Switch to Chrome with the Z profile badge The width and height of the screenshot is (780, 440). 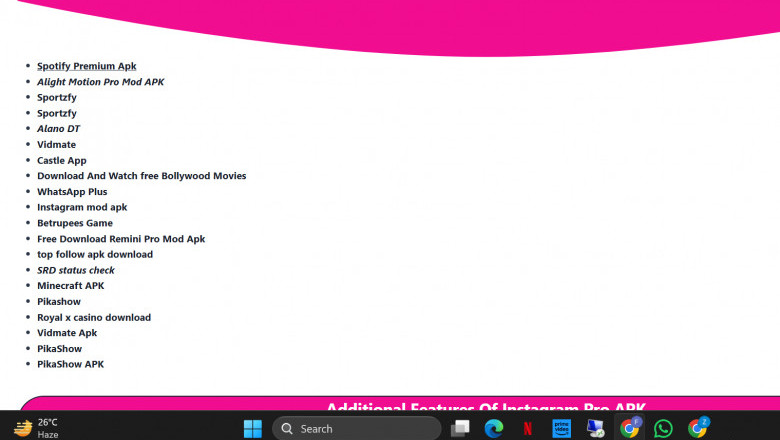tap(698, 427)
